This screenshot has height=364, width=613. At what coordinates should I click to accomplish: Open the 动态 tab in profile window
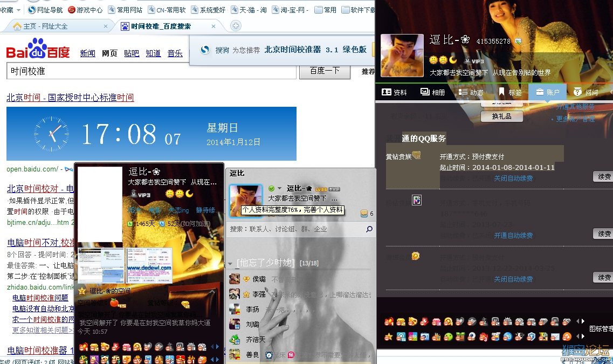[471, 92]
